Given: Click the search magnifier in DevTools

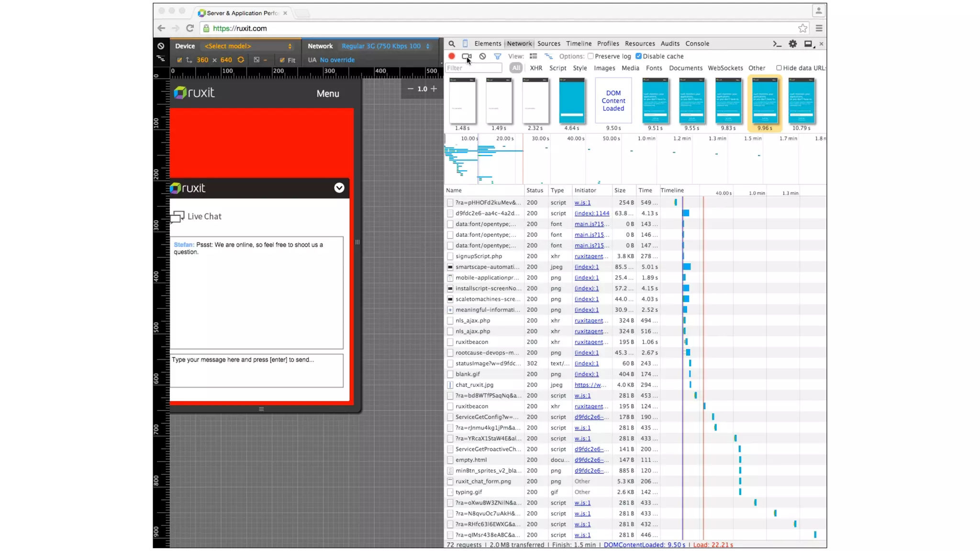Looking at the screenshot, I should point(452,44).
